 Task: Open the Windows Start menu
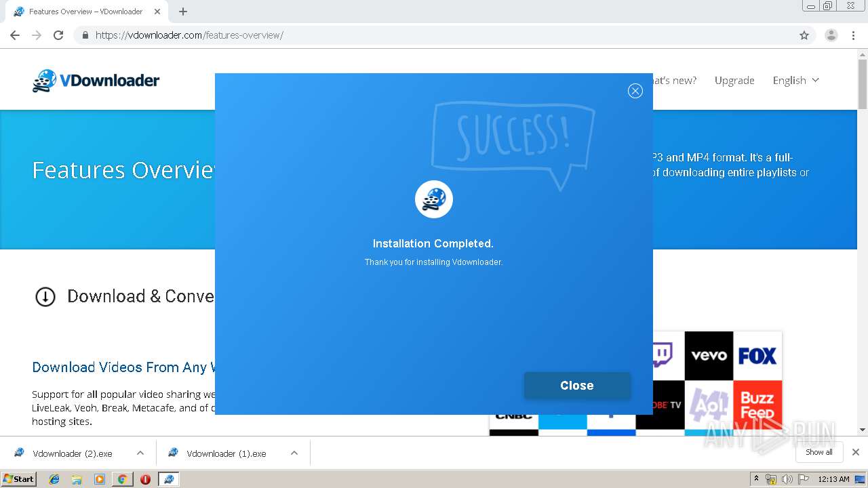point(19,479)
